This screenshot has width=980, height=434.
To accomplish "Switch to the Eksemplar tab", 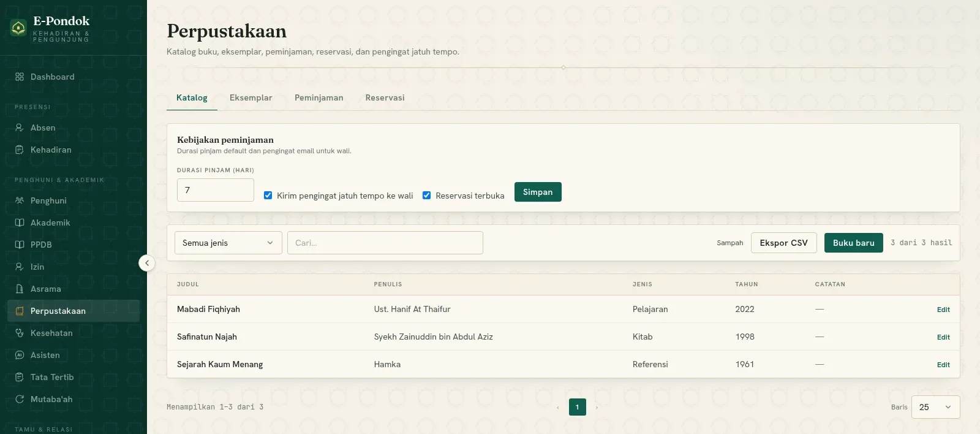I will click(x=251, y=97).
